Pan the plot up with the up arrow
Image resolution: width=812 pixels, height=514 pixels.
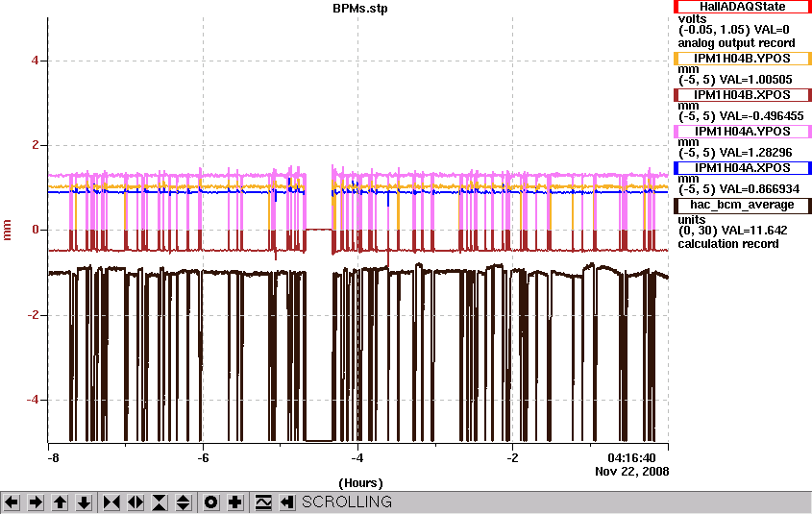[x=61, y=502]
